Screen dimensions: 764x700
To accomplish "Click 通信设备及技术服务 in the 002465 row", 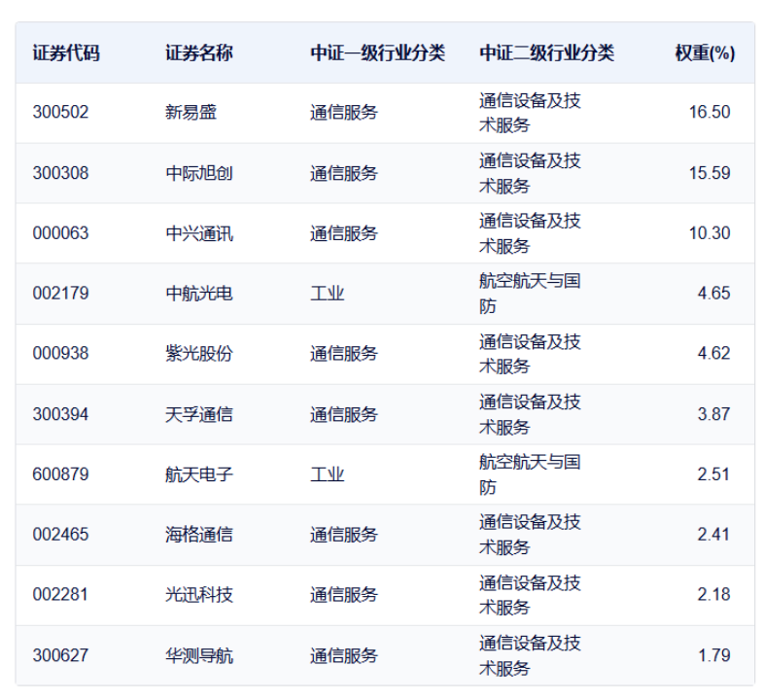I will tap(530, 535).
